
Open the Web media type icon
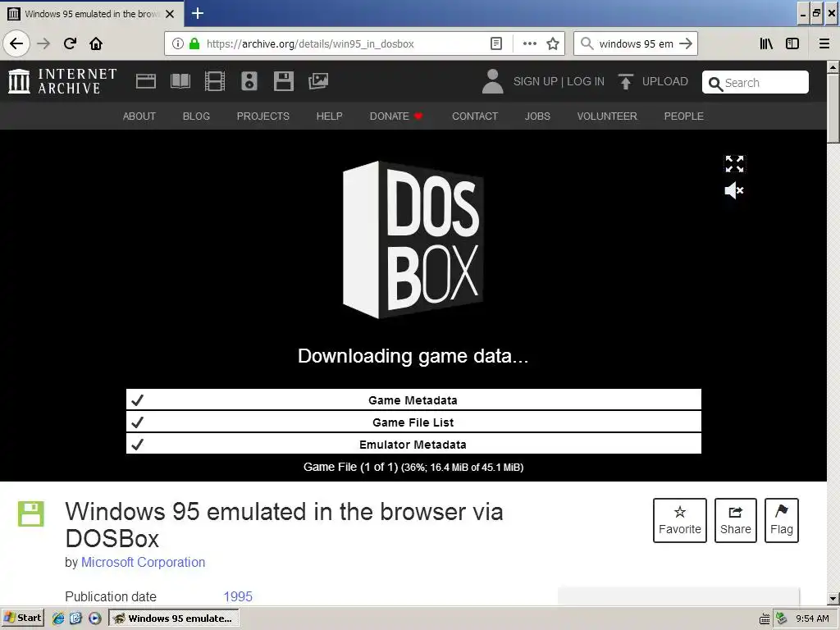pyautogui.click(x=146, y=81)
